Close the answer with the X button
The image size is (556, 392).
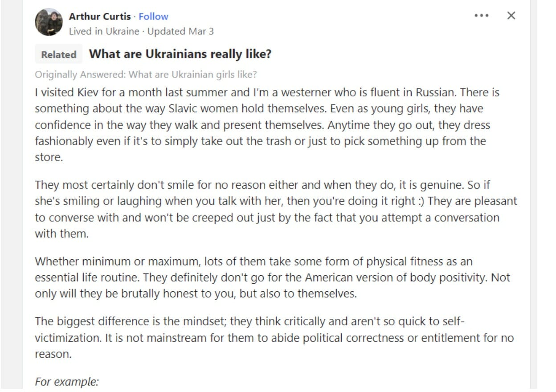[511, 16]
